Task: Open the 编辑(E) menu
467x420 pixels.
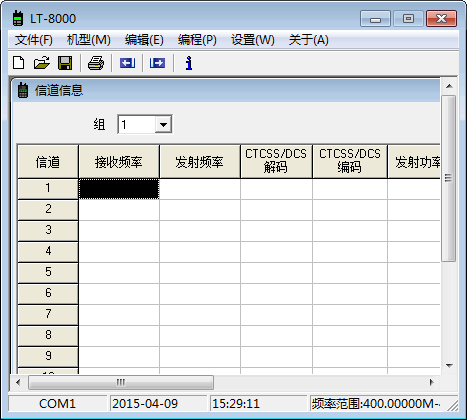Action: (144, 40)
